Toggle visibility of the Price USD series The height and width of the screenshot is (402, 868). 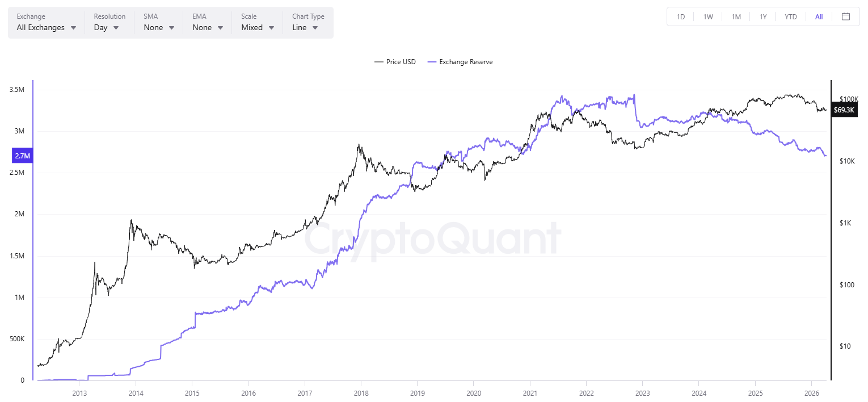pos(395,62)
